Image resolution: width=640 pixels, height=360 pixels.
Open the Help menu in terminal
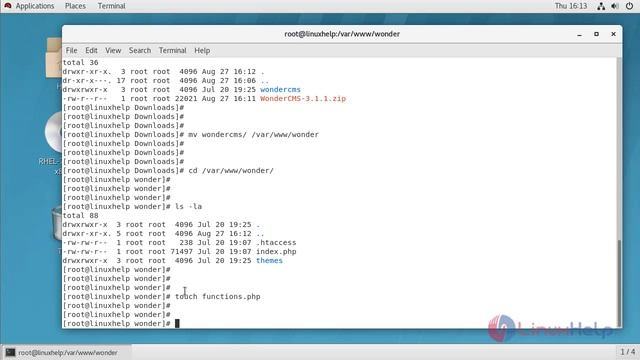coord(202,50)
